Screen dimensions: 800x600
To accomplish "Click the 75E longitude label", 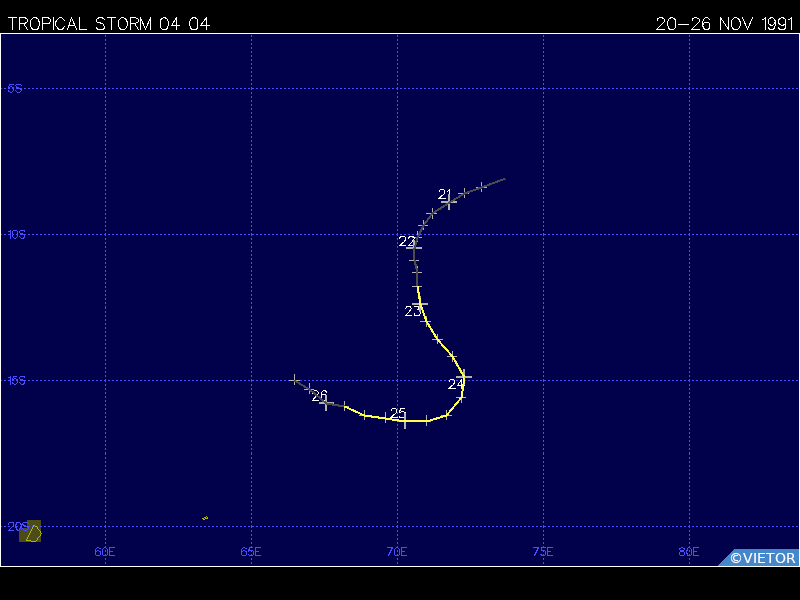I will [x=543, y=552].
